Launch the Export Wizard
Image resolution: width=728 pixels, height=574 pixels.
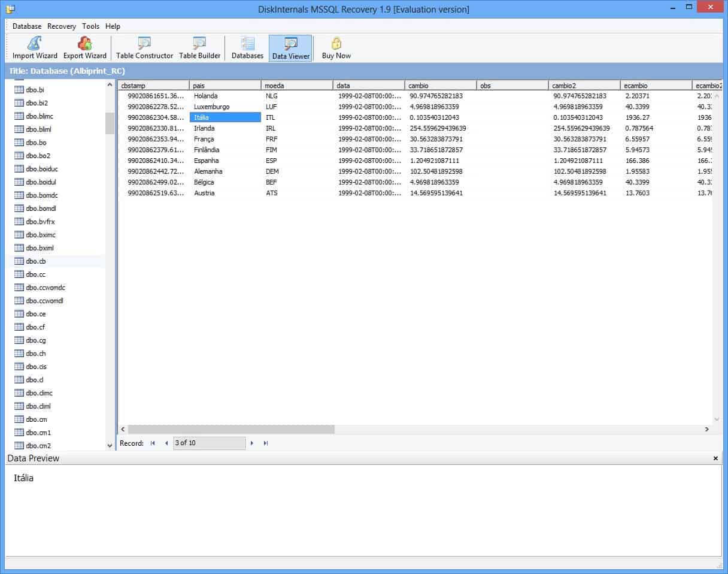point(85,48)
